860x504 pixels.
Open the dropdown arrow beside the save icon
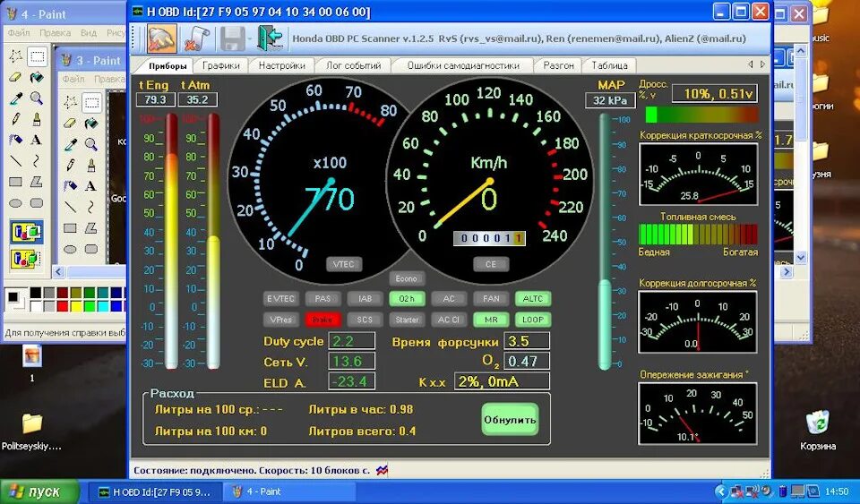[x=250, y=39]
